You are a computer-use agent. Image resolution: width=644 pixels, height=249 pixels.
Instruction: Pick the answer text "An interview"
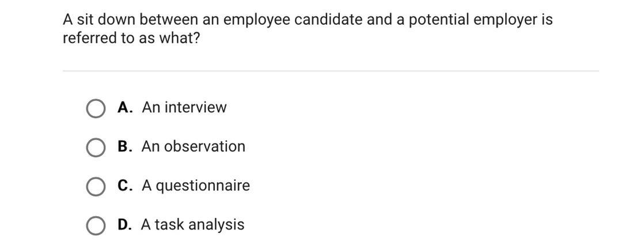[x=184, y=107]
